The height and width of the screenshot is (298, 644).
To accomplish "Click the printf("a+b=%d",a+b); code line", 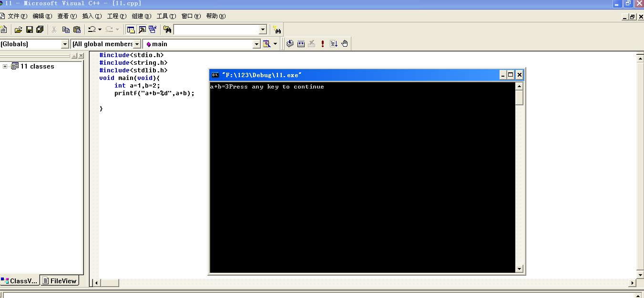I will (x=154, y=93).
